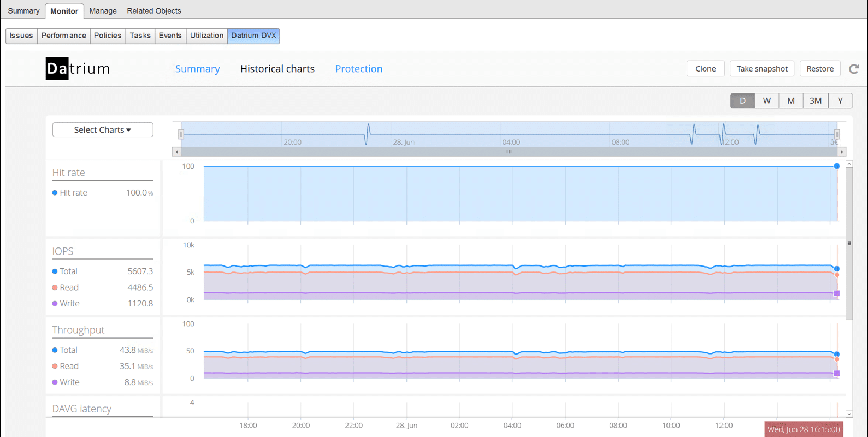This screenshot has width=868, height=437.
Task: Toggle the IOPS Write series in legend
Action: click(x=66, y=304)
